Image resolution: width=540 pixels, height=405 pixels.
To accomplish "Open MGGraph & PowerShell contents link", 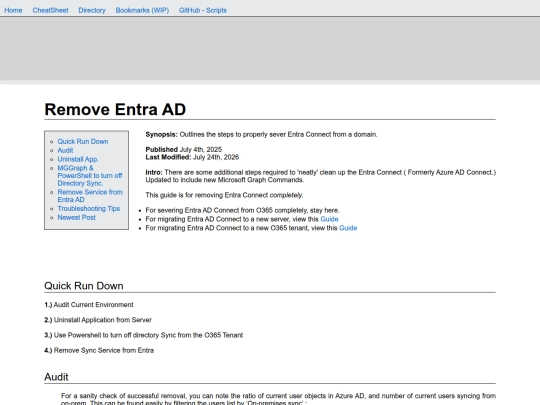I will click(90, 176).
